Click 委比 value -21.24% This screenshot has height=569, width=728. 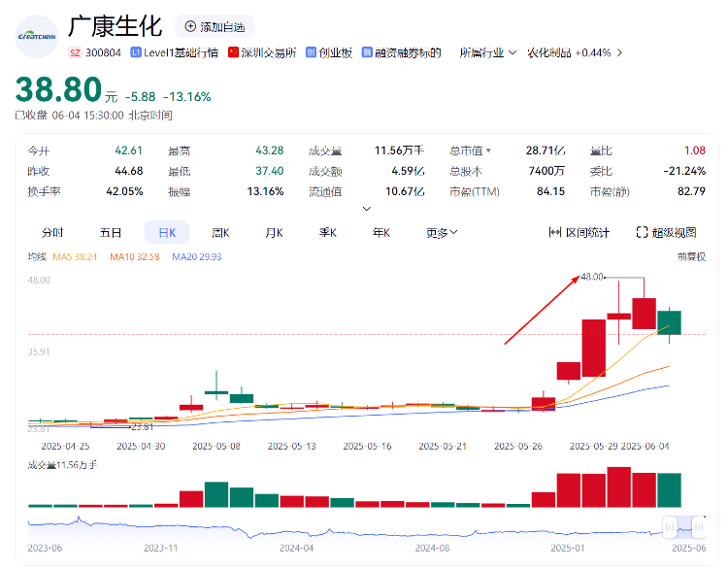click(684, 171)
